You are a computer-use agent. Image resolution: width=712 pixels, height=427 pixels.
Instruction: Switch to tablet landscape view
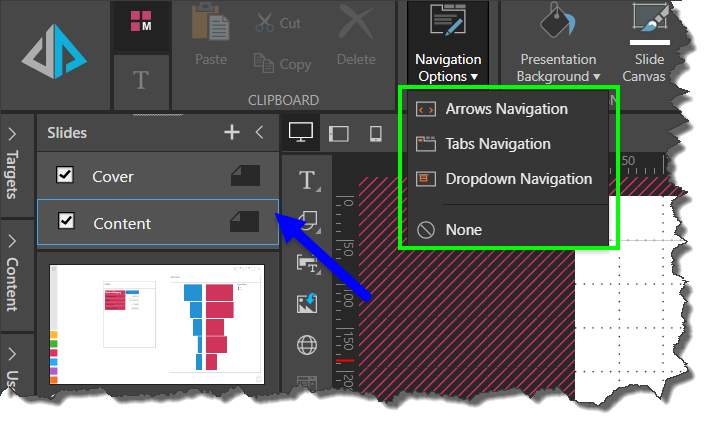tap(339, 134)
